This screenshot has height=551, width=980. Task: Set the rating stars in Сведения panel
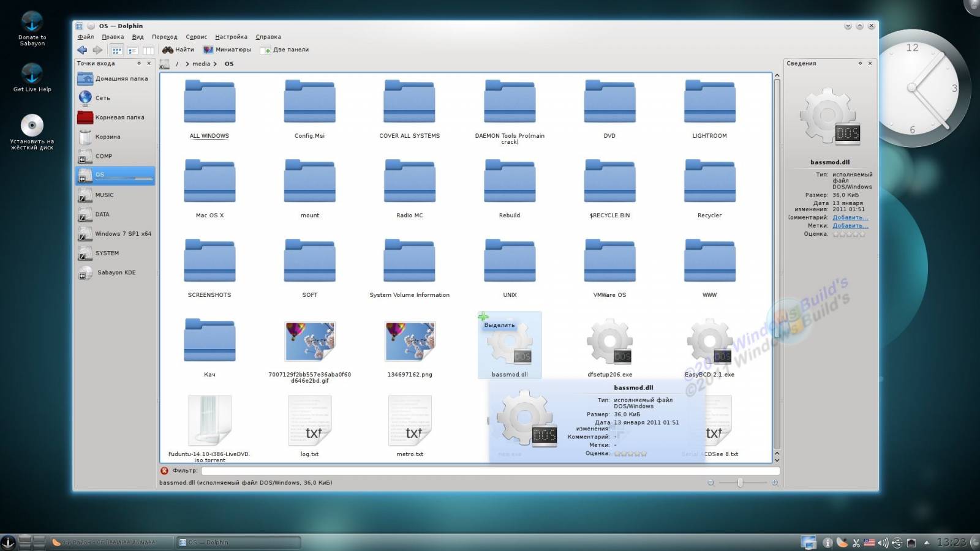point(849,234)
